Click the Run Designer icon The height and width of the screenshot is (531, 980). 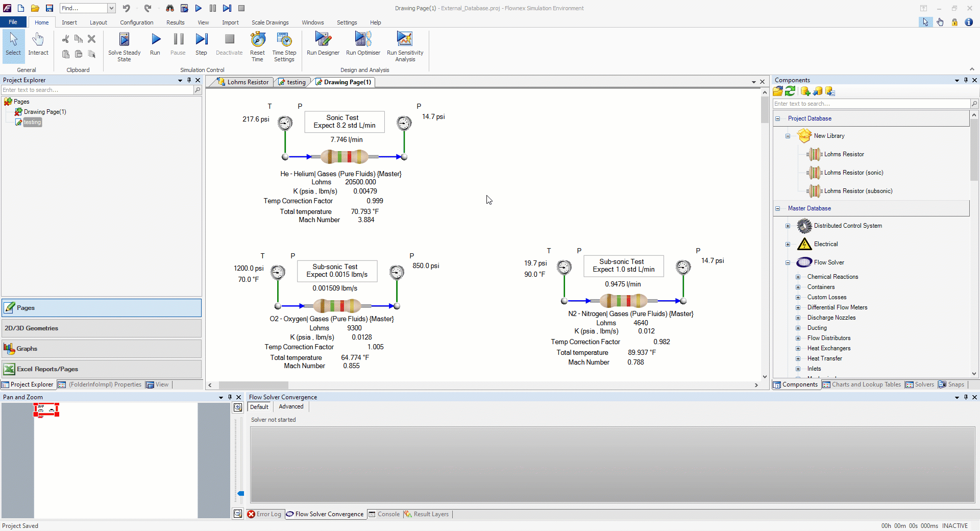323,40
